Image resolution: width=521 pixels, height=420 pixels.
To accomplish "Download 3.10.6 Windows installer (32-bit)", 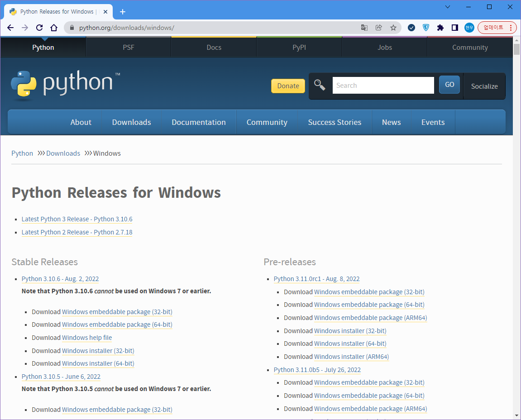I will coord(98,351).
